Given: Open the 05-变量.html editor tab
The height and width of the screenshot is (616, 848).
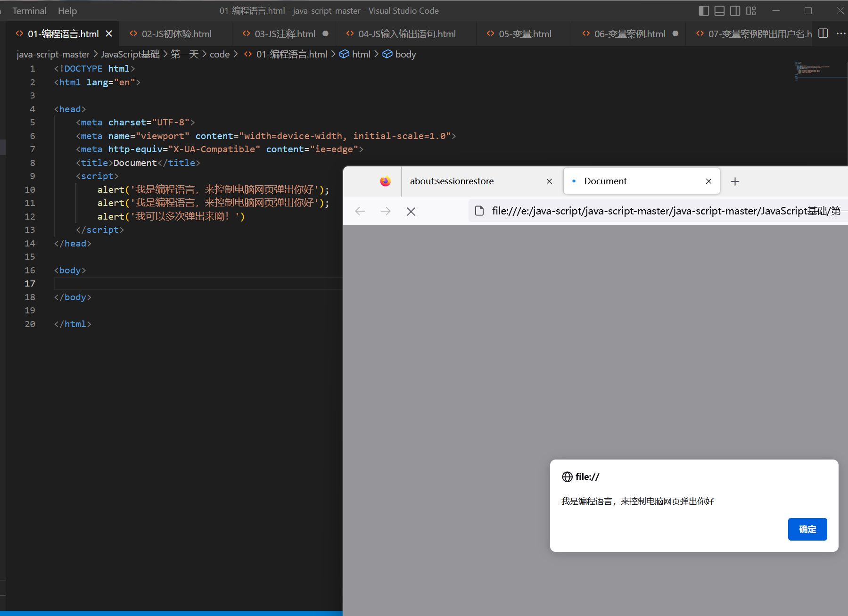Looking at the screenshot, I should pyautogui.click(x=525, y=34).
